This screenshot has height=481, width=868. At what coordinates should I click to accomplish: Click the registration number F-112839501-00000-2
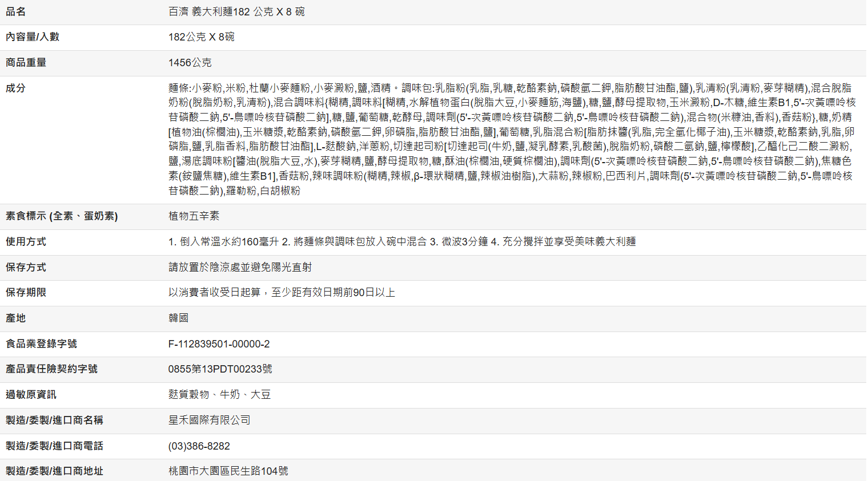pos(219,344)
